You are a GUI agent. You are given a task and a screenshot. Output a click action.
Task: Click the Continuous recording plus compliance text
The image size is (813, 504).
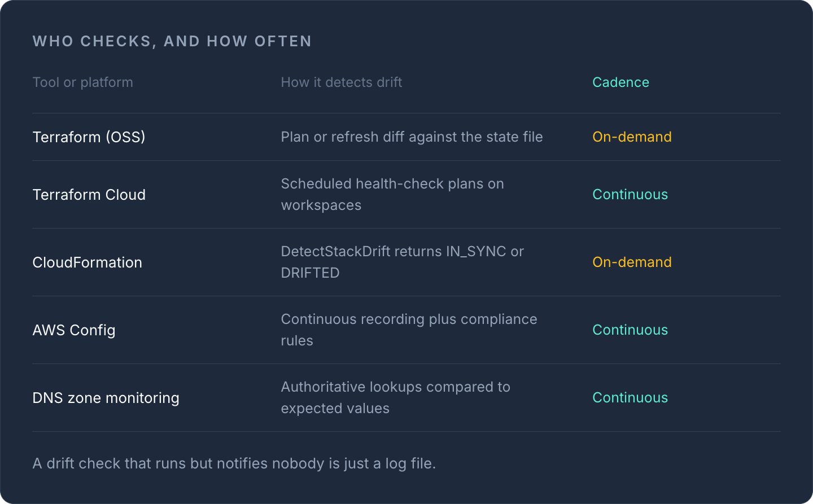coord(409,330)
